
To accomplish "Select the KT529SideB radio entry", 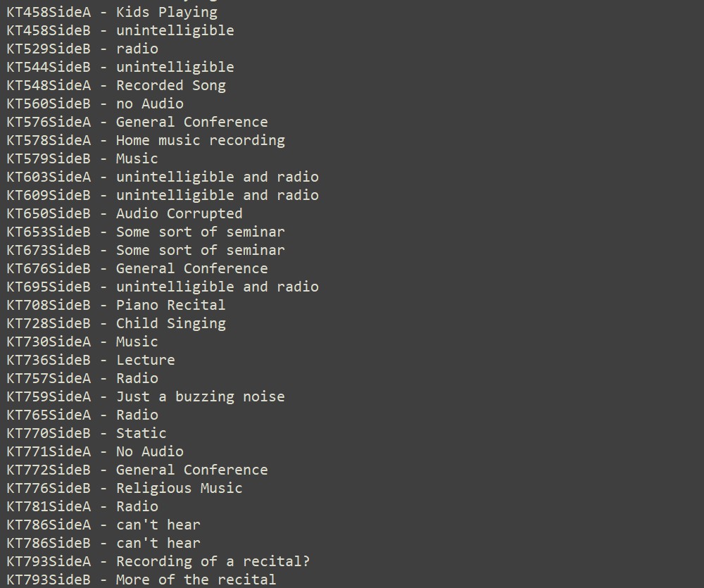I will coord(82,49).
